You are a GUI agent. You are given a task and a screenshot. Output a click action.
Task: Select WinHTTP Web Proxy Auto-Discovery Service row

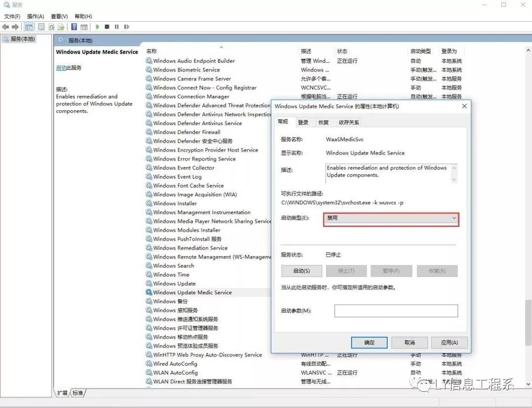pyautogui.click(x=304, y=355)
